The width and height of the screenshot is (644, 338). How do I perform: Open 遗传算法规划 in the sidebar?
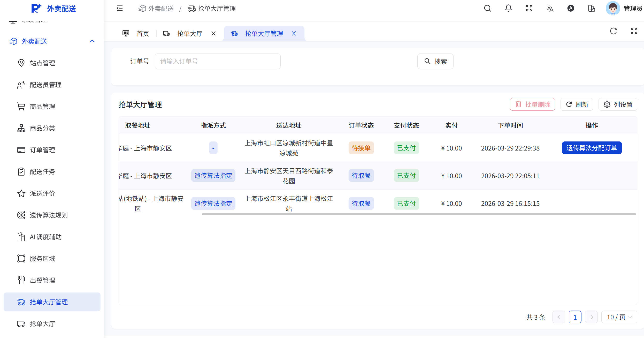pyautogui.click(x=49, y=215)
